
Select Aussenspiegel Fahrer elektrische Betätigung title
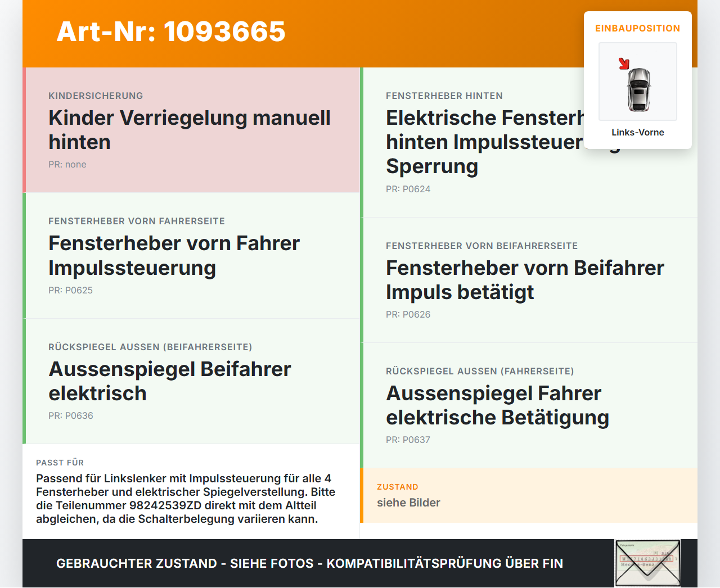point(498,405)
